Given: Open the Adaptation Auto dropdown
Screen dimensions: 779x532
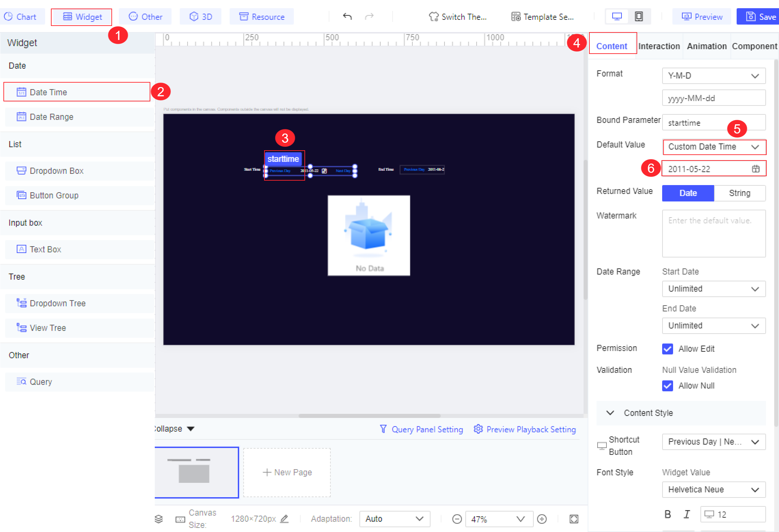Looking at the screenshot, I should click(395, 519).
